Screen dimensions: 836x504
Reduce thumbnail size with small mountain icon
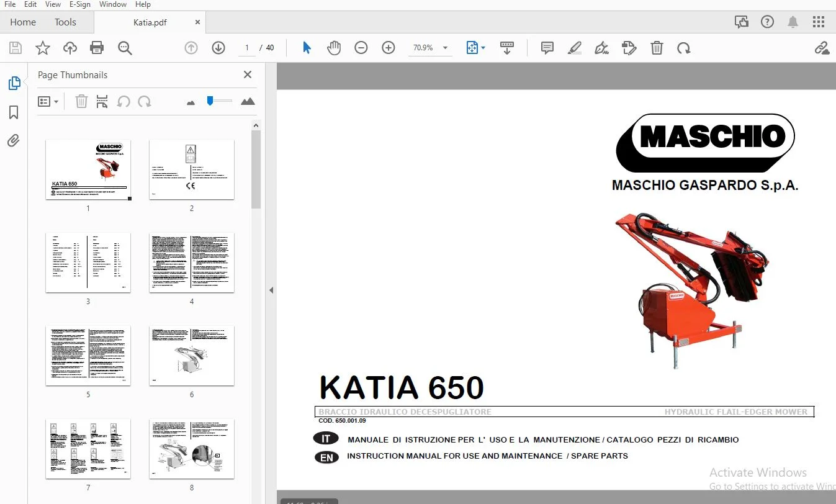(191, 102)
